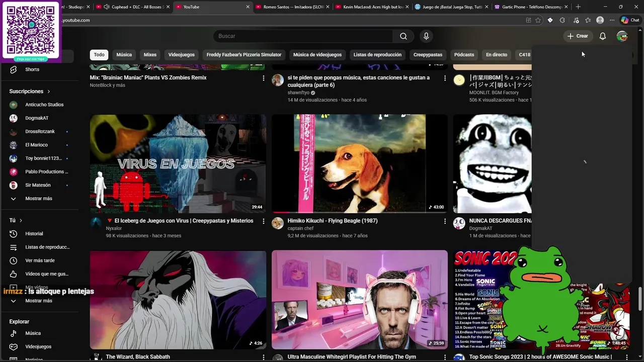The width and height of the screenshot is (644, 362).
Task: Select Freddy Fazbear's Pizzeria Simulator chip
Action: pyautogui.click(x=244, y=55)
